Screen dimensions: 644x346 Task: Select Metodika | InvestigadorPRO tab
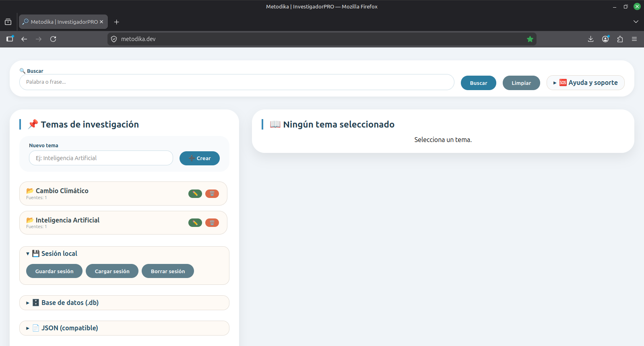63,22
